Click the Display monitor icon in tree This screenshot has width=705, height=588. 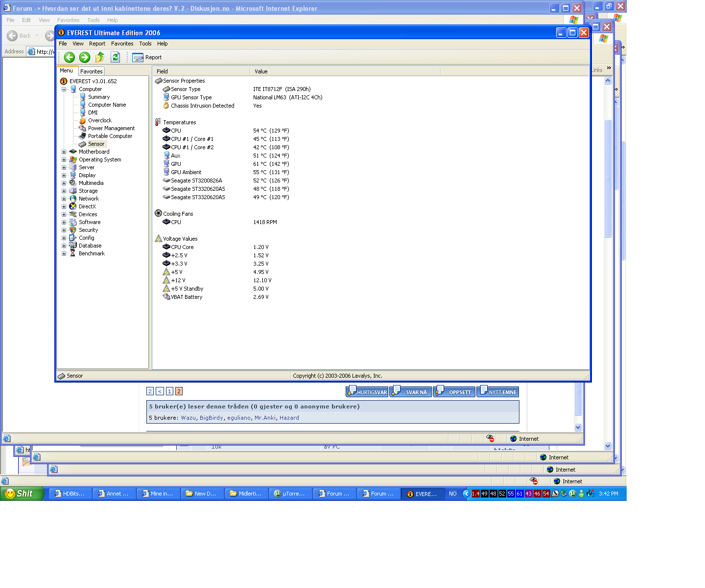coord(73,175)
